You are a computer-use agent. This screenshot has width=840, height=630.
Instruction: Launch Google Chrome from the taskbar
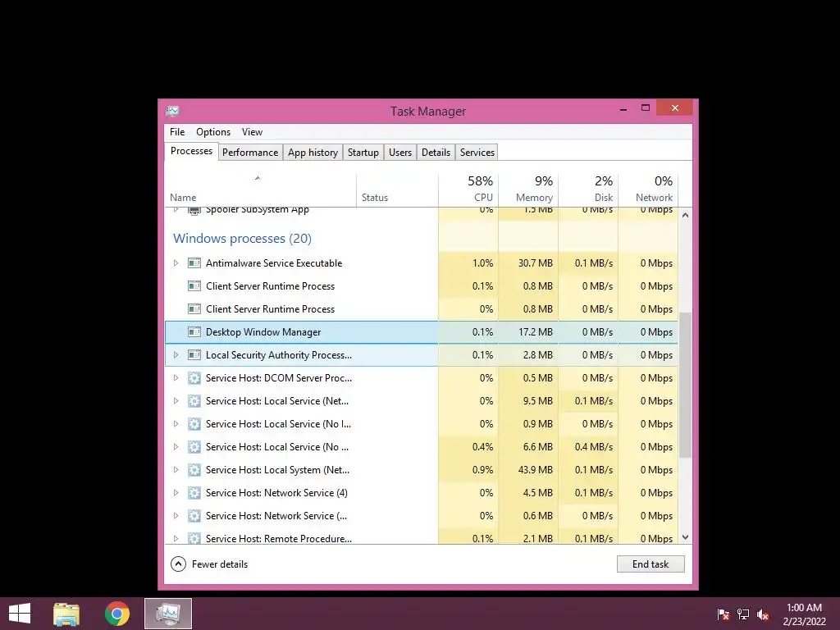coord(117,614)
